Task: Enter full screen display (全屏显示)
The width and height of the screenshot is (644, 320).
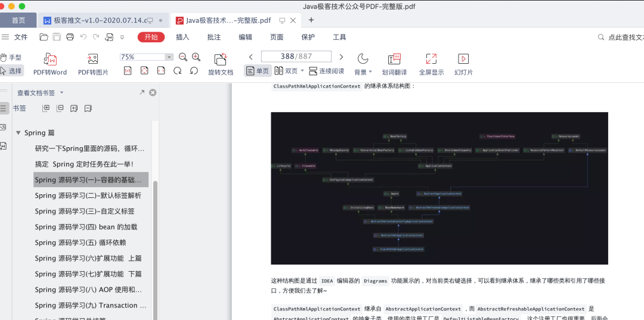Action: point(431,64)
